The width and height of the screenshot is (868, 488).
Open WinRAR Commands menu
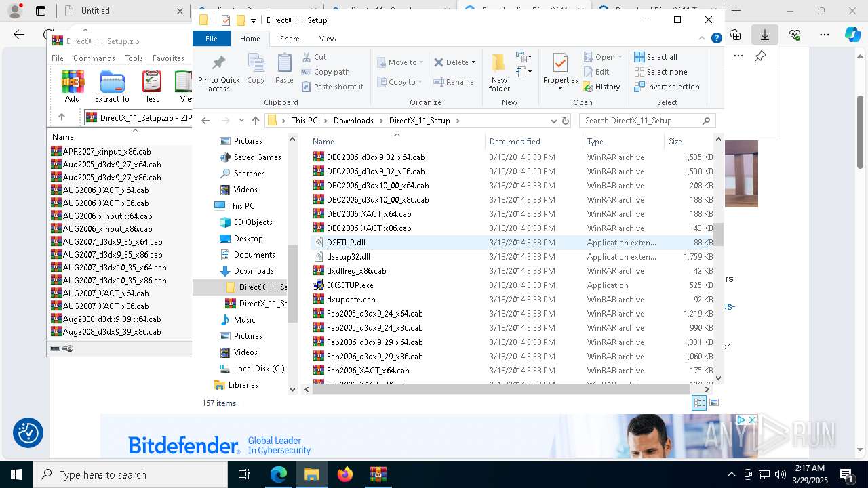pos(94,58)
